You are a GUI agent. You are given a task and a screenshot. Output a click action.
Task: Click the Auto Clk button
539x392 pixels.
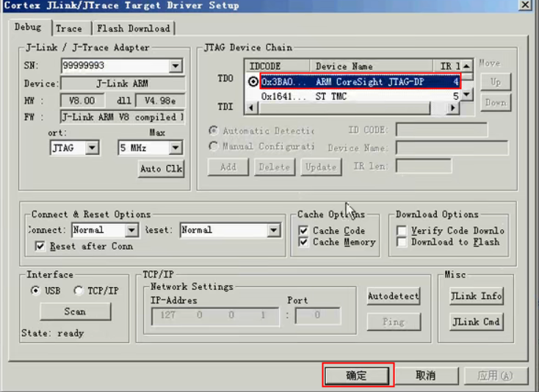[162, 169]
